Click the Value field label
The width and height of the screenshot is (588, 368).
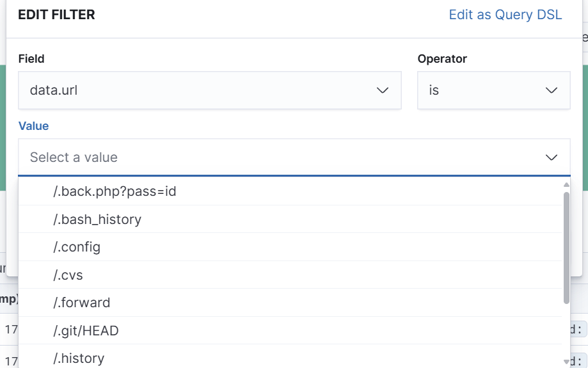33,126
